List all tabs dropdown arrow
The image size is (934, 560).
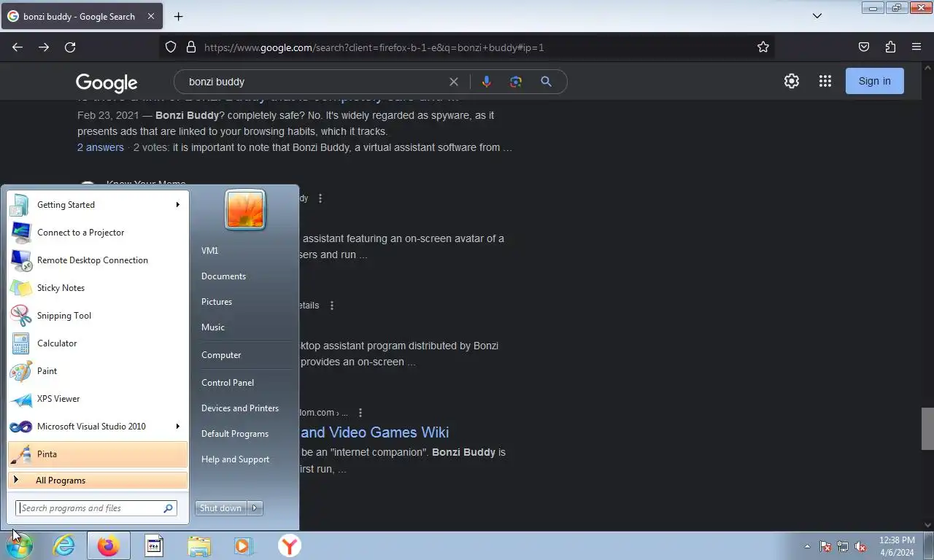pyautogui.click(x=817, y=16)
